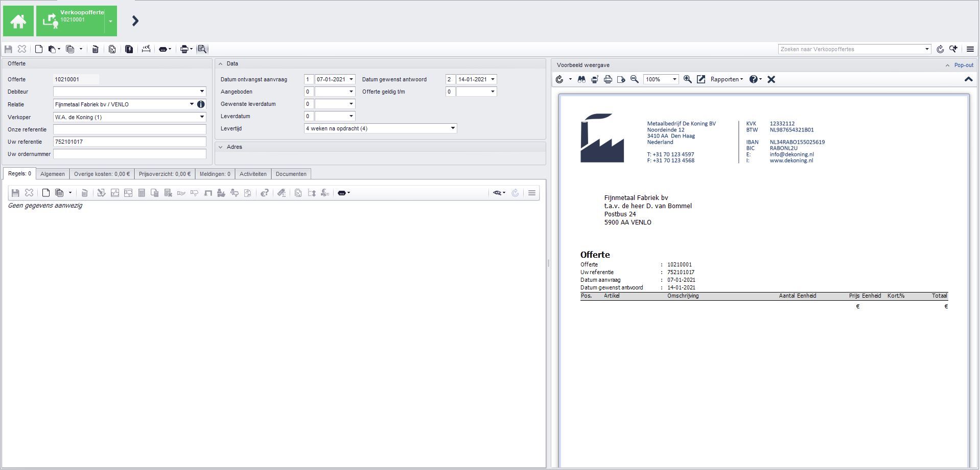The width and height of the screenshot is (980, 470).
Task: Click the calculator grid icon in Regels toolbar
Action: [x=142, y=193]
